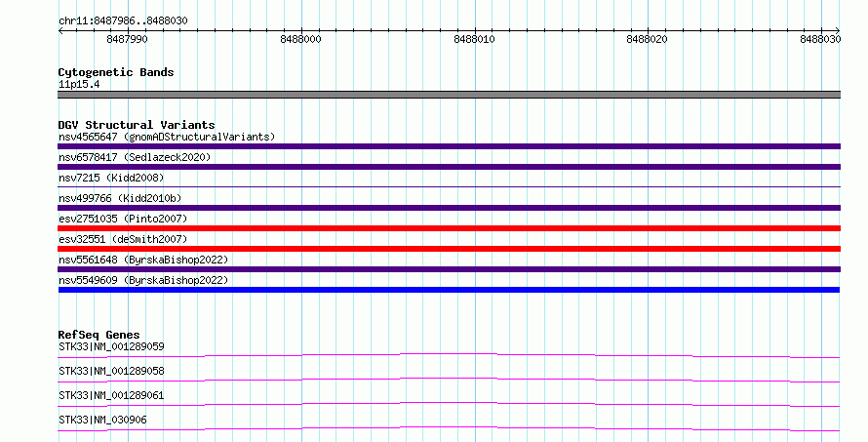Open variant nsv7215 (Kidd2008) label
This screenshot has width=868, height=442.
click(111, 178)
